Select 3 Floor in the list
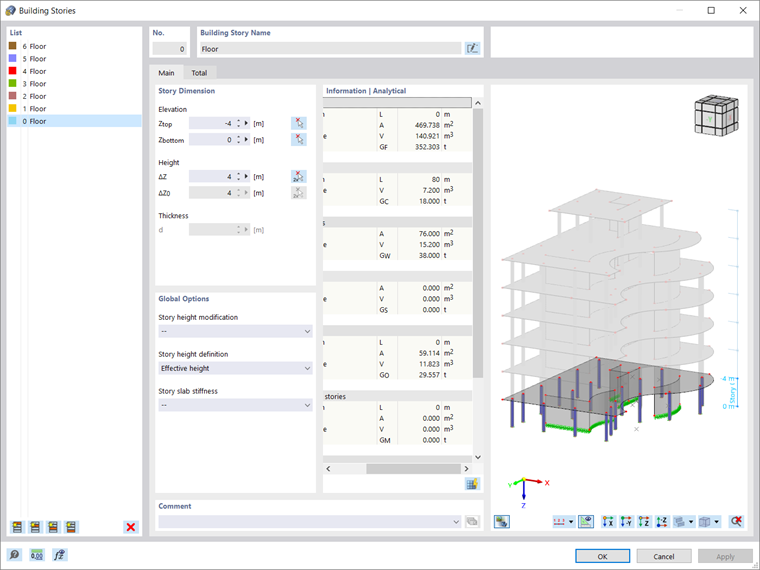This screenshot has height=570, width=760. pos(74,83)
